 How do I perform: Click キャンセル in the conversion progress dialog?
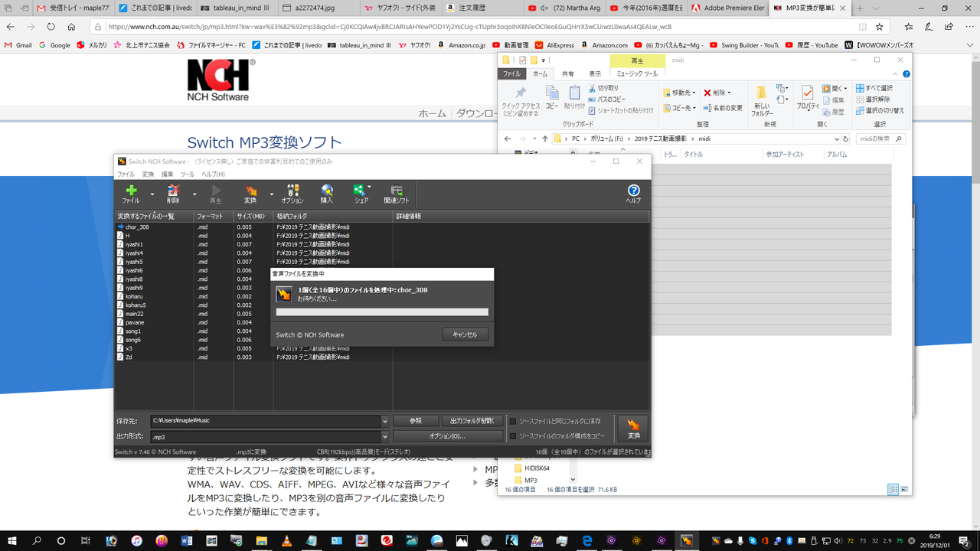pos(465,334)
